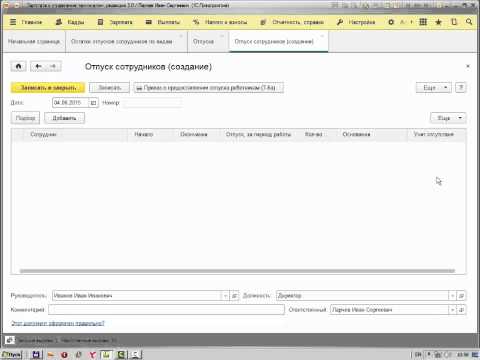Open the table's Ещё dropdown
This screenshot has width=480, height=360.
[x=448, y=118]
